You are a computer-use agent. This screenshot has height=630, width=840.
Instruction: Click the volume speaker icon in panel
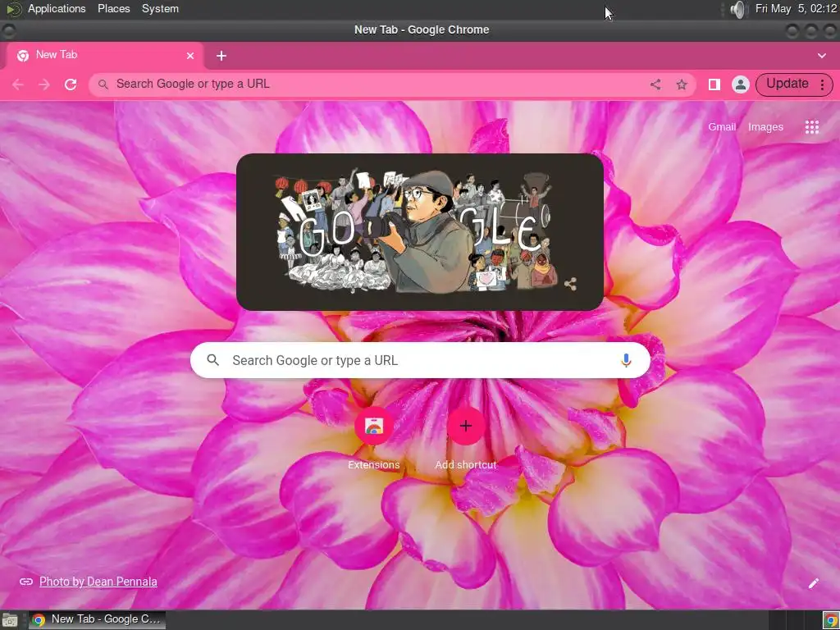[x=737, y=9]
